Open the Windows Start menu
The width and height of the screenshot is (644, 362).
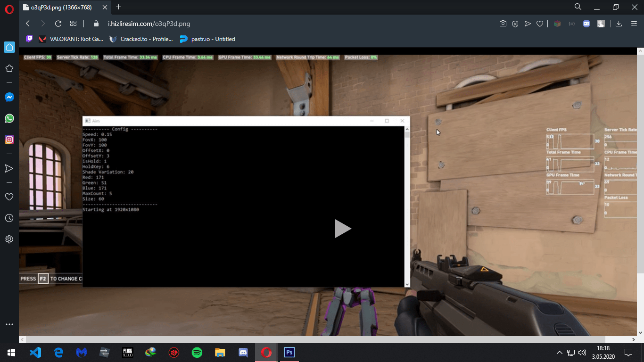tap(11, 352)
